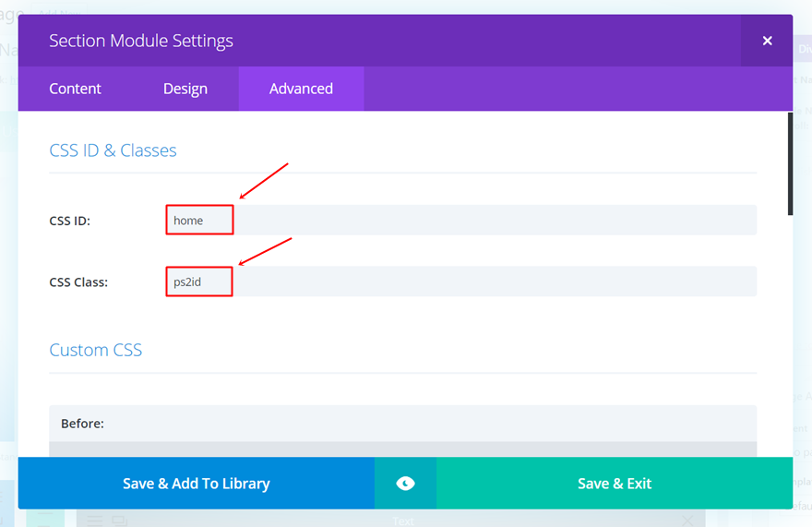This screenshot has height=527, width=812.
Task: Click Save & Add To Library
Action: pos(197,484)
